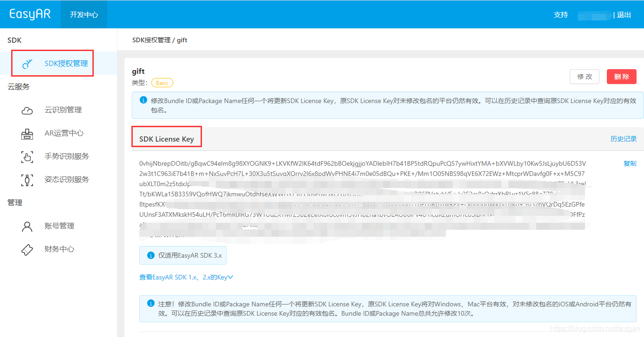The image size is (644, 337).
Task: Copy the license key with 复制
Action: (x=630, y=163)
